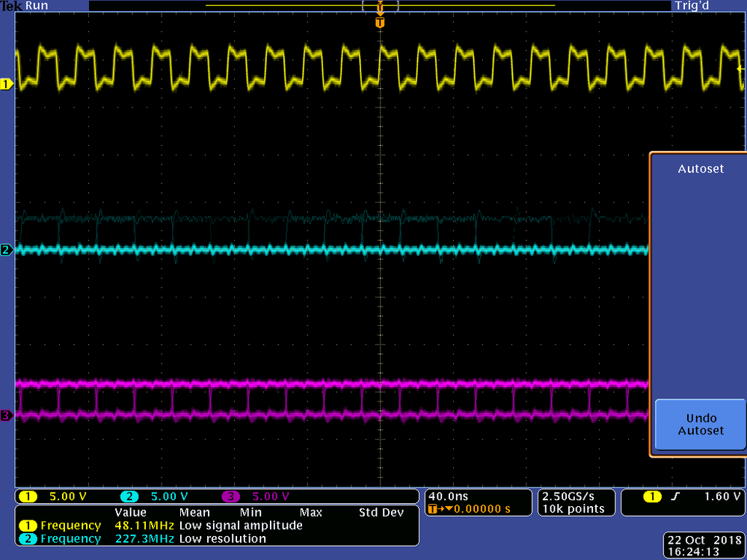Click the Std Dev column header

click(x=381, y=513)
